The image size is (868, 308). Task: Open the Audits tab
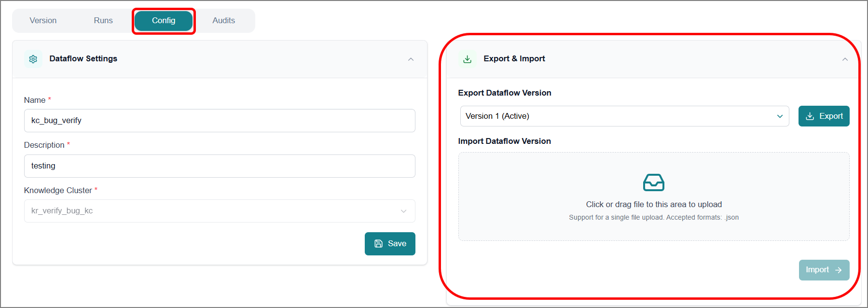tap(224, 21)
